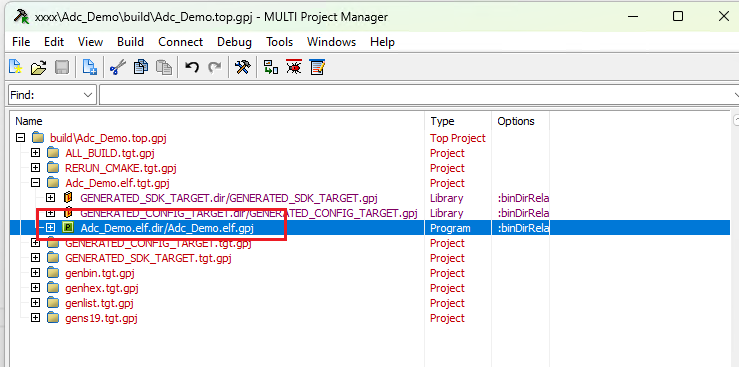Screen dimensions: 739x367
Task: Expand the genlist.tgt.gpj node
Action: click(x=35, y=303)
